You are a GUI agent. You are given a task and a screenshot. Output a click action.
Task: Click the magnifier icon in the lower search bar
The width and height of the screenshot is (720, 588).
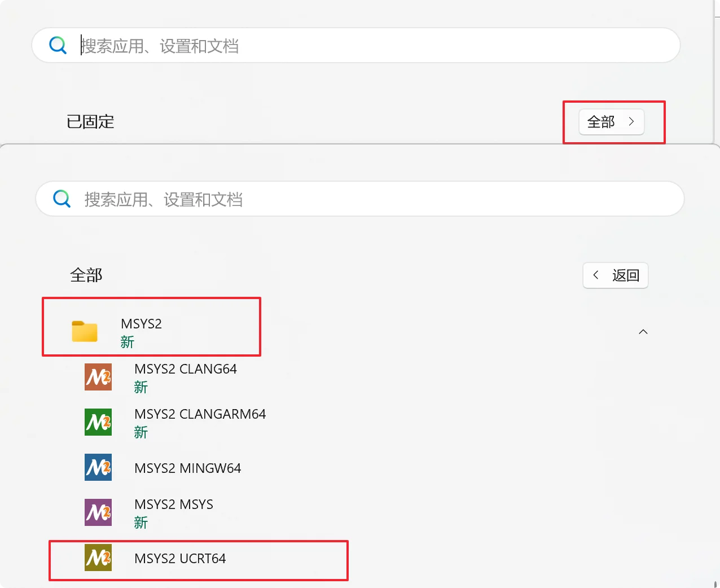click(x=62, y=199)
